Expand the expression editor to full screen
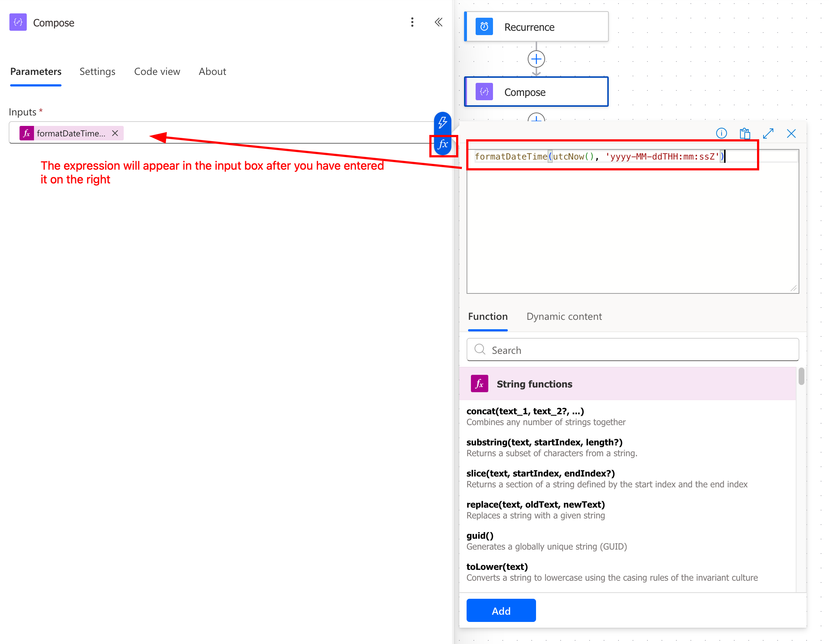The width and height of the screenshot is (829, 644). click(x=768, y=133)
